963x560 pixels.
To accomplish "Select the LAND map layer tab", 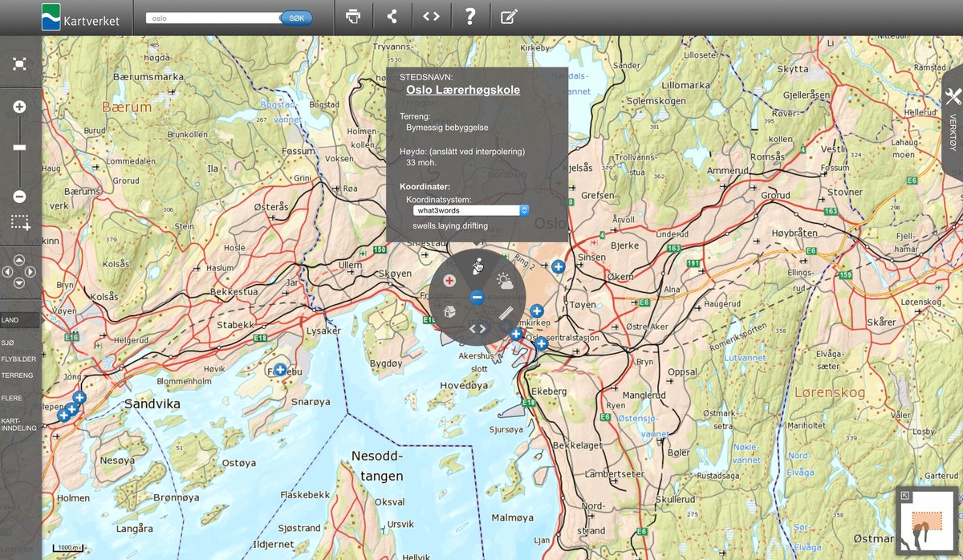I will [x=20, y=320].
